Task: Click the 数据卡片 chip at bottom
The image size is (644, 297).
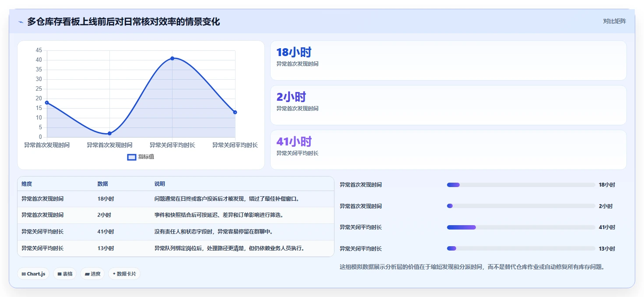Action: click(x=124, y=274)
